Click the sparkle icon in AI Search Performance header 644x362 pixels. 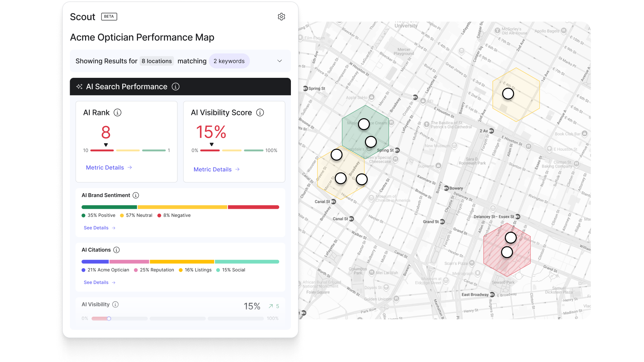point(79,87)
